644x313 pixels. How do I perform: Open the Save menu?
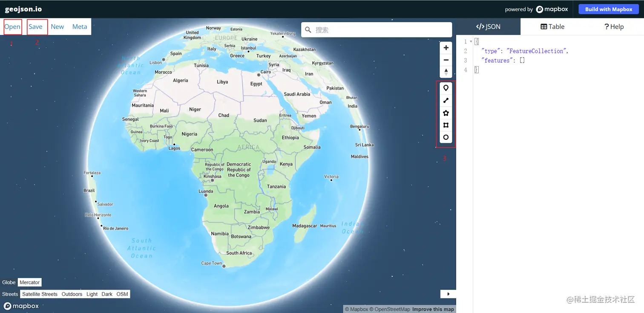36,26
